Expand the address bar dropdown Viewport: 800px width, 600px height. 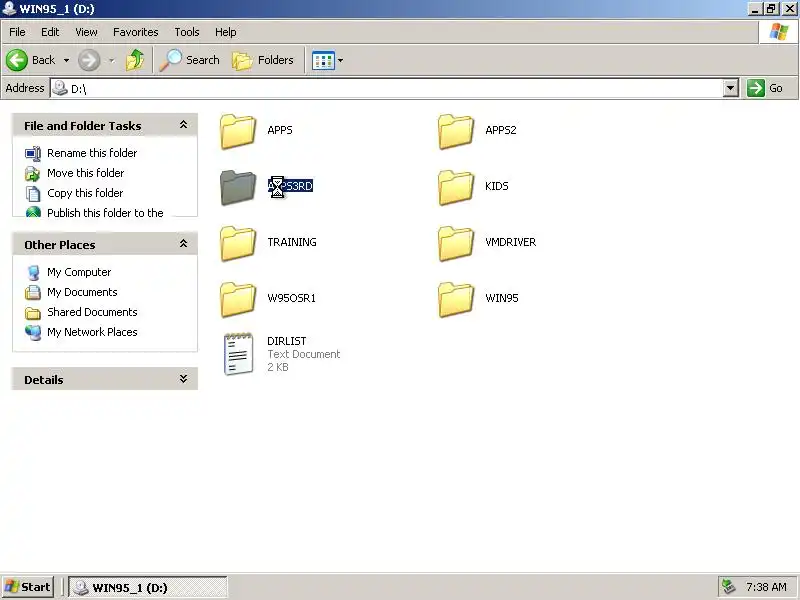tap(731, 88)
